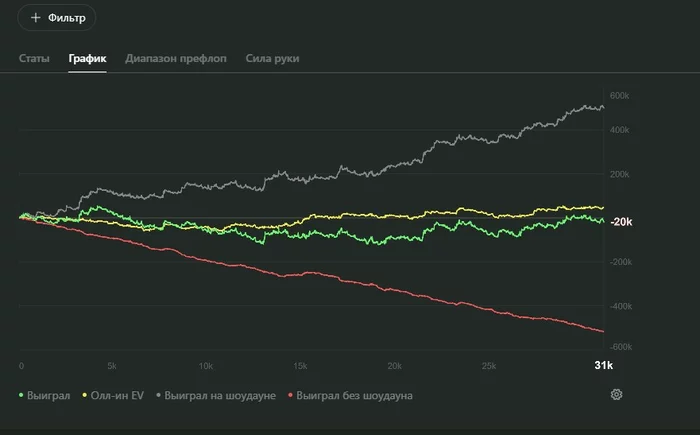Switch to the Статы tab
This screenshot has height=435, width=700.
point(35,59)
